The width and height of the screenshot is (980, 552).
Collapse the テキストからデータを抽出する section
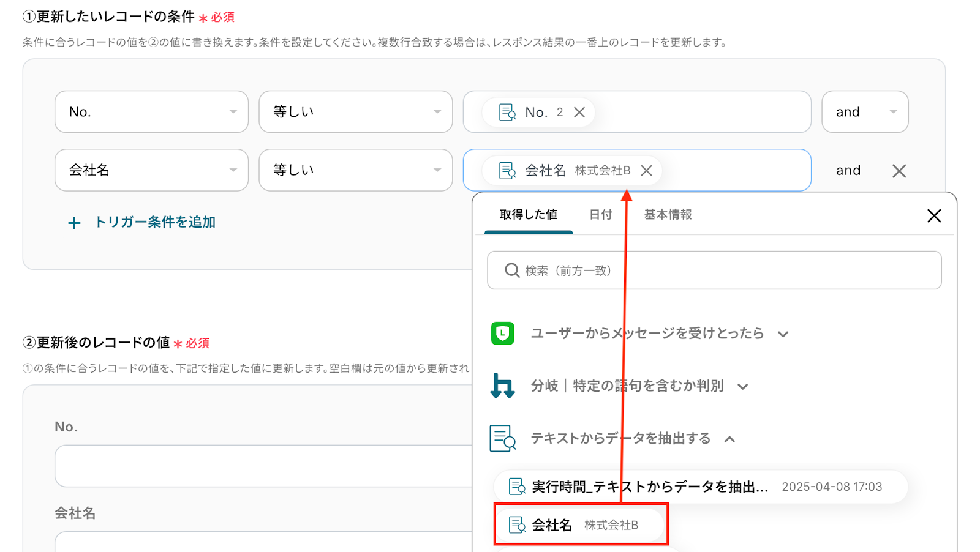729,439
